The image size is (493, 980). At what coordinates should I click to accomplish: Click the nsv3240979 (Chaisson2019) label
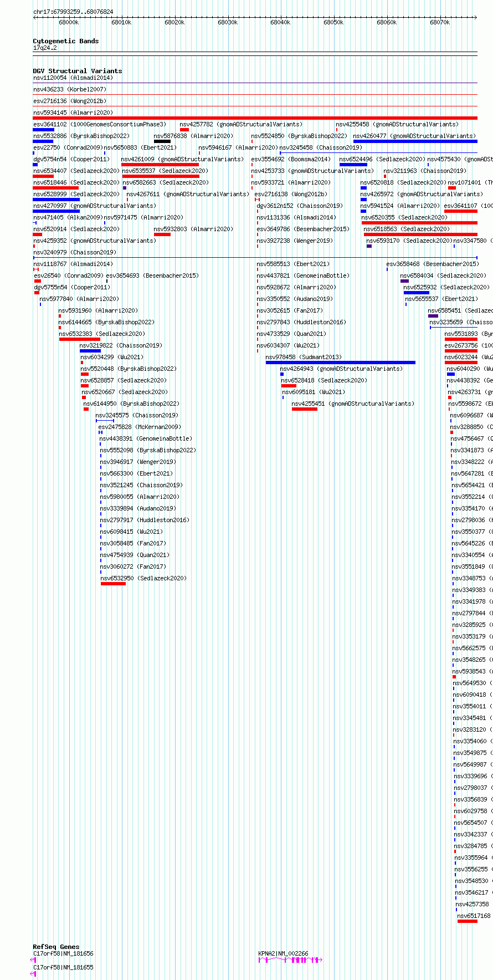point(74,253)
